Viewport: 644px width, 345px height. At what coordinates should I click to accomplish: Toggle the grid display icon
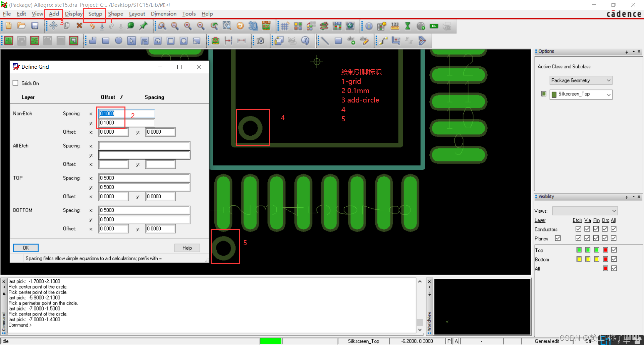coord(284,26)
